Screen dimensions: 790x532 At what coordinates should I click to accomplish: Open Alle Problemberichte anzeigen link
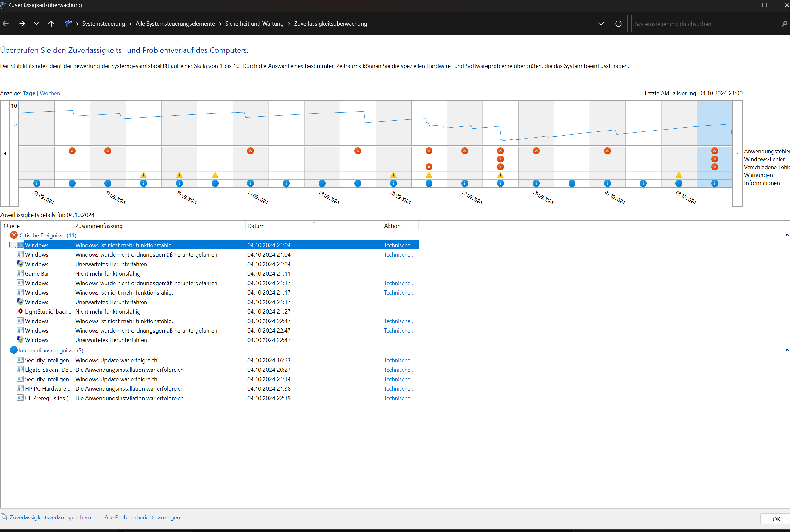pos(142,517)
